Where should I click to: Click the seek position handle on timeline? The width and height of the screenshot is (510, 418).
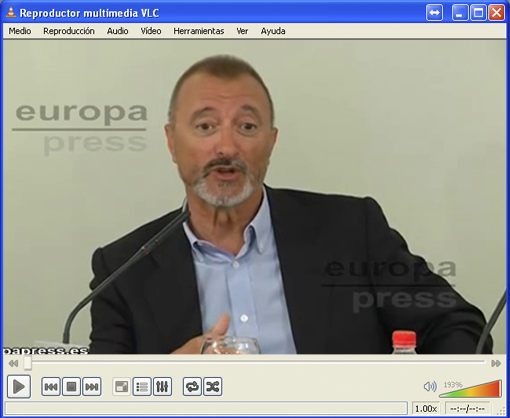pyautogui.click(x=28, y=363)
